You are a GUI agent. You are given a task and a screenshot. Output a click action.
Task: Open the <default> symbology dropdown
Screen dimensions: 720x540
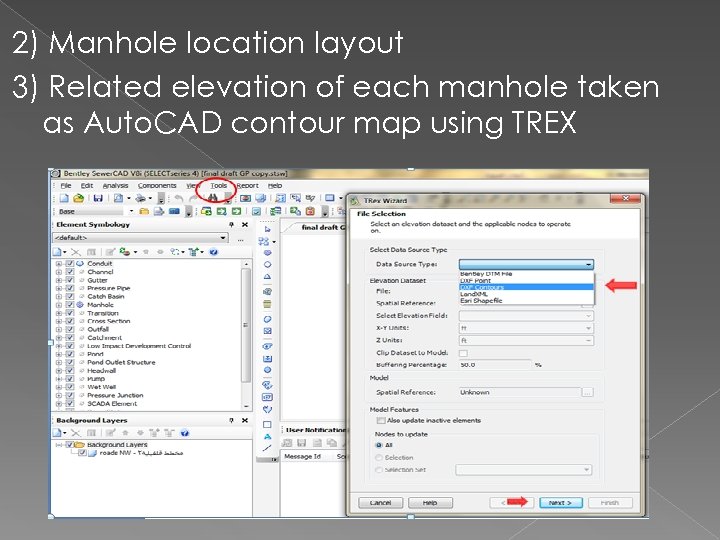pos(141,238)
